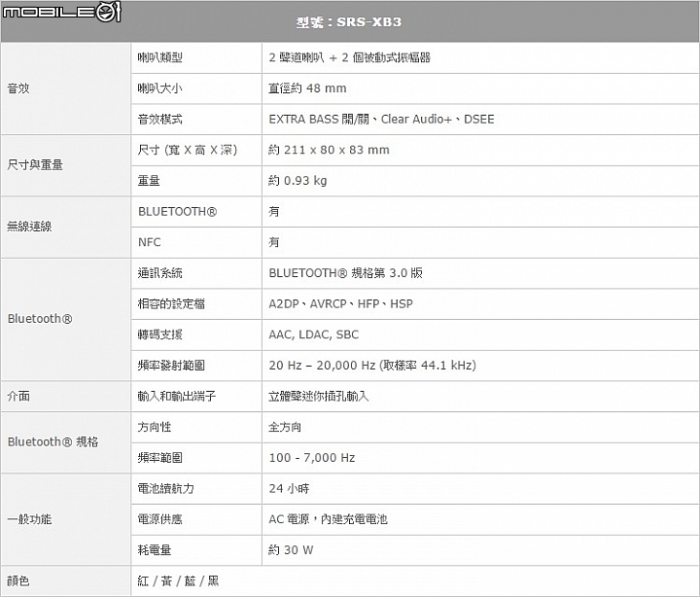
Task: Select the 'EXTRA BASS 開/關、Clear Audio+、DSEE' value
Action: point(382,120)
